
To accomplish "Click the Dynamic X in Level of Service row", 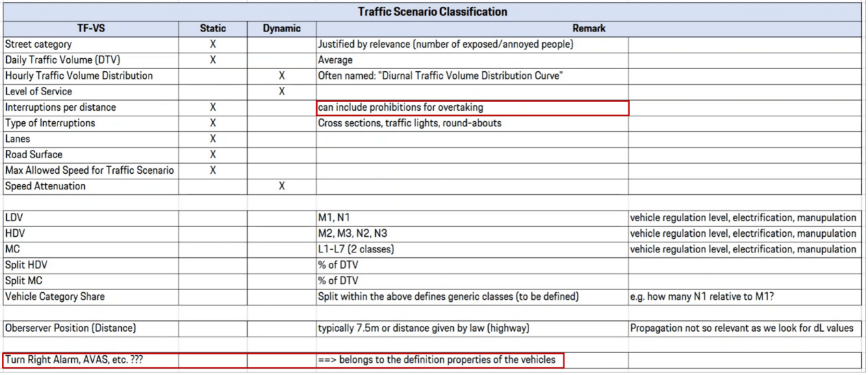I will (281, 92).
